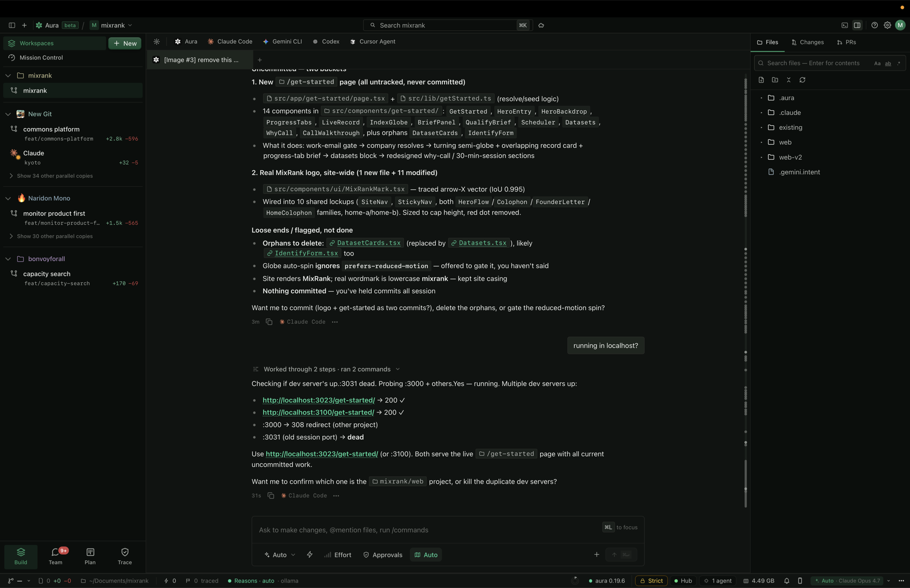The image size is (910, 588).
Task: Select the Codex agent tab
Action: (326, 41)
